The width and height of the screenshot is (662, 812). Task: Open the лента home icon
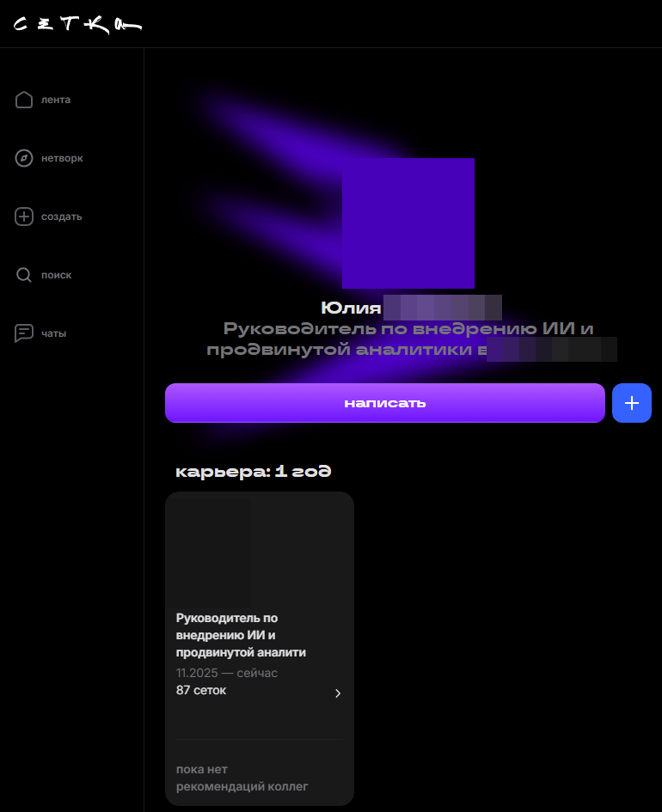[24, 100]
